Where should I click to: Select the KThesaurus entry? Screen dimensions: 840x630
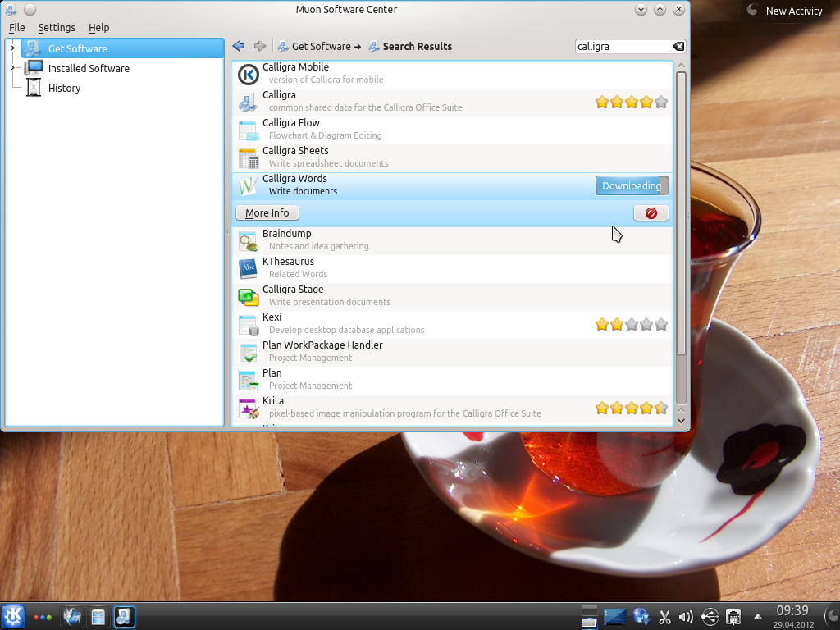click(x=452, y=269)
